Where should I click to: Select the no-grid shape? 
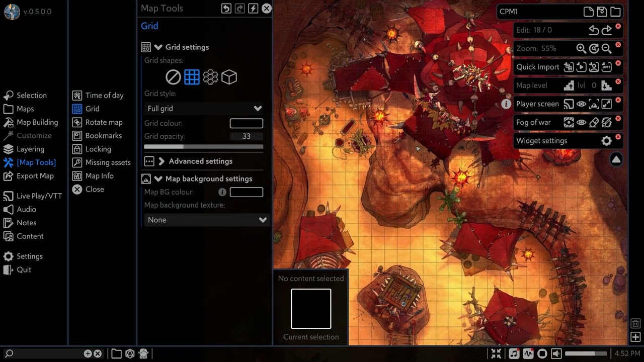pos(173,77)
